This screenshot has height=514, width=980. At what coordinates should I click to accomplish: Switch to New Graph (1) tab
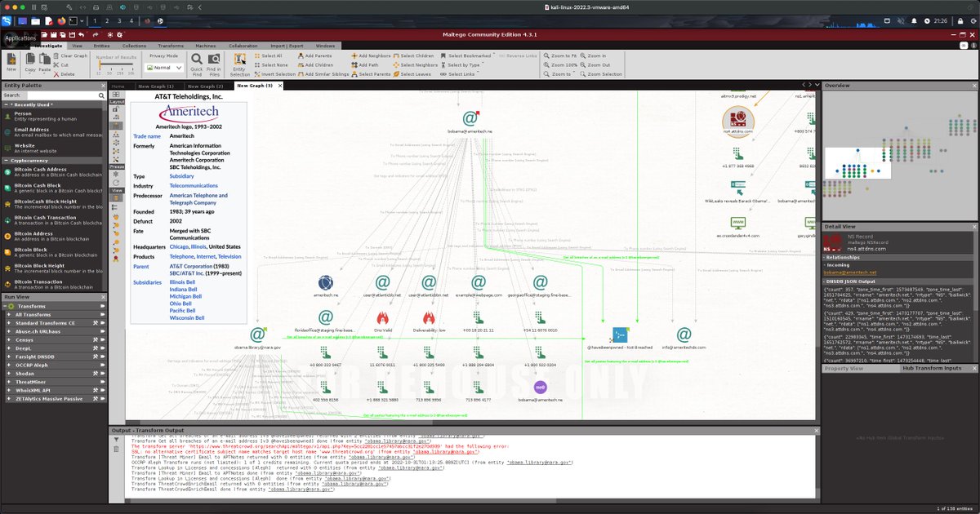coord(156,86)
